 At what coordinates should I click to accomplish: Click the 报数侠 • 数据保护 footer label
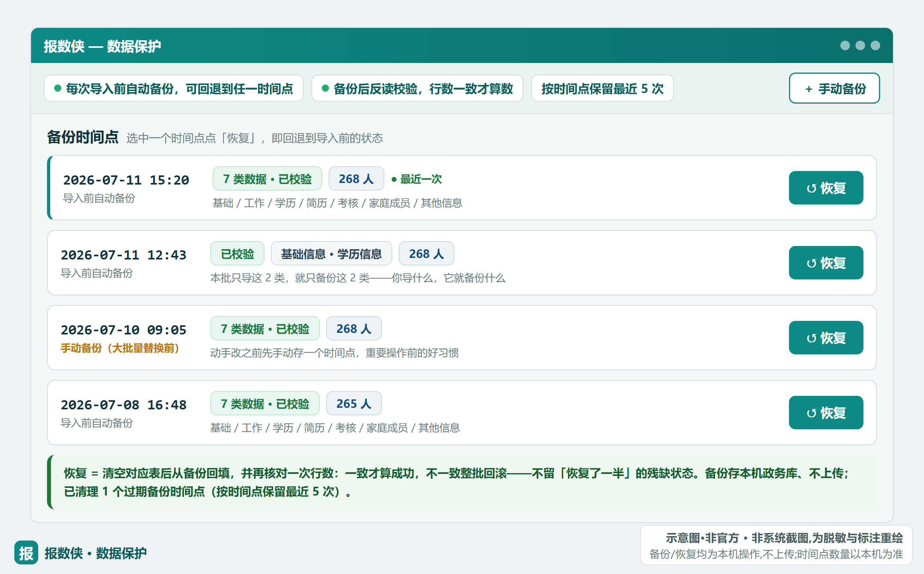[96, 553]
